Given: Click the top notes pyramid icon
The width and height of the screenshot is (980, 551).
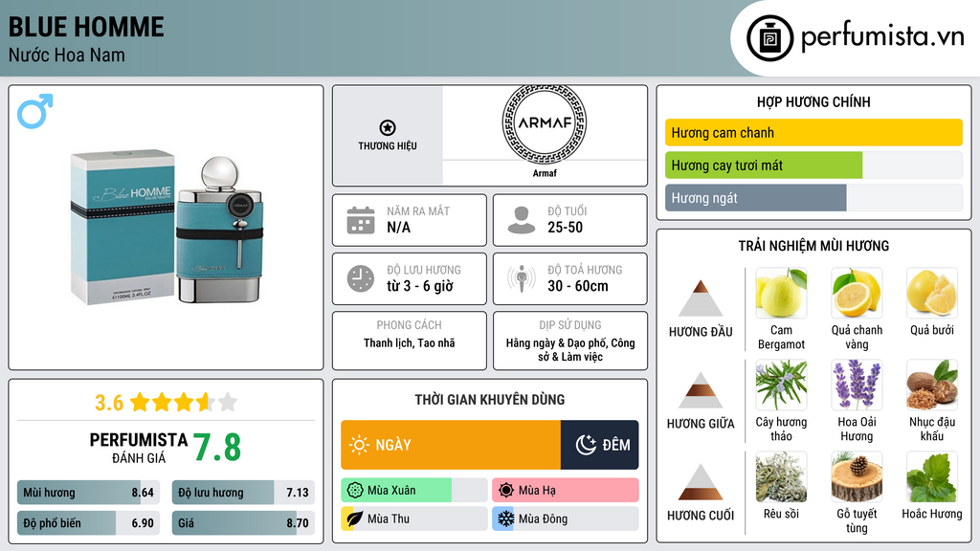Looking at the screenshot, I should [701, 298].
